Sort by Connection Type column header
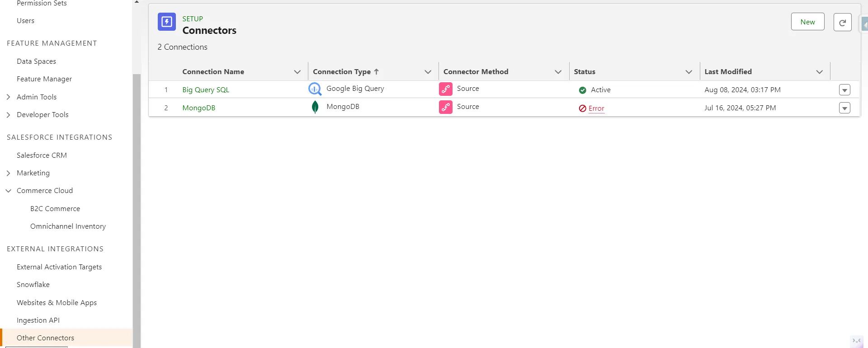The image size is (868, 348). tap(342, 72)
